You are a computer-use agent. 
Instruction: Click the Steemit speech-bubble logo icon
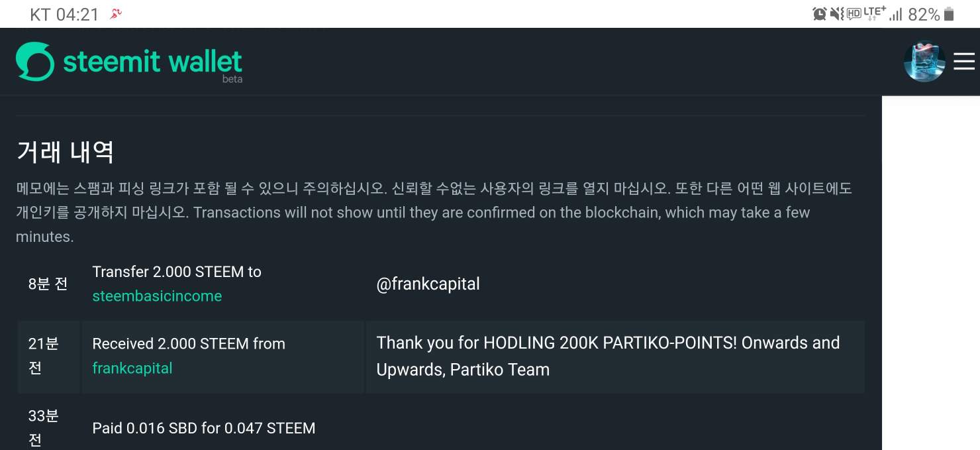click(x=34, y=62)
